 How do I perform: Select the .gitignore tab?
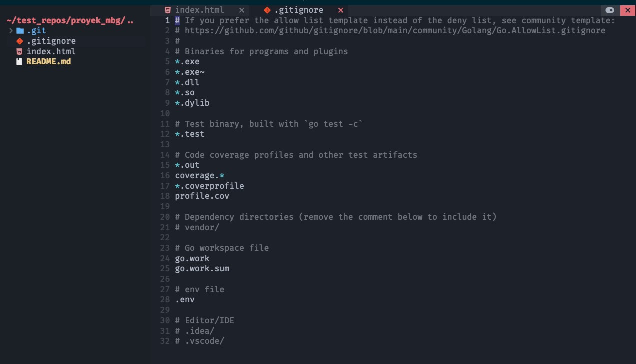[298, 10]
